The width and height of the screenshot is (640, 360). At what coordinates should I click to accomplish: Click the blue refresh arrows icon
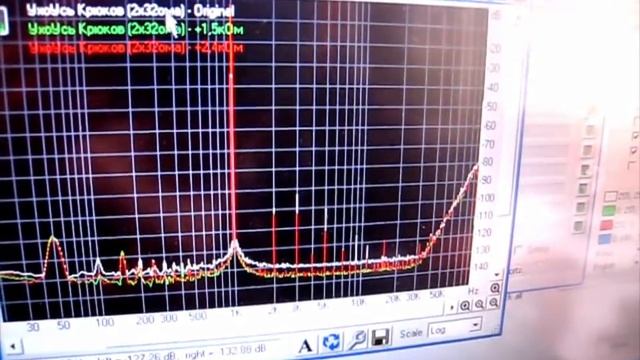coord(331,342)
